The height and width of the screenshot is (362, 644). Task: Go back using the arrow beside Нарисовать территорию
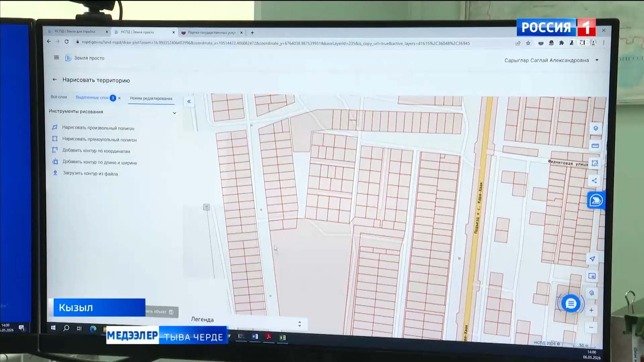[x=55, y=80]
